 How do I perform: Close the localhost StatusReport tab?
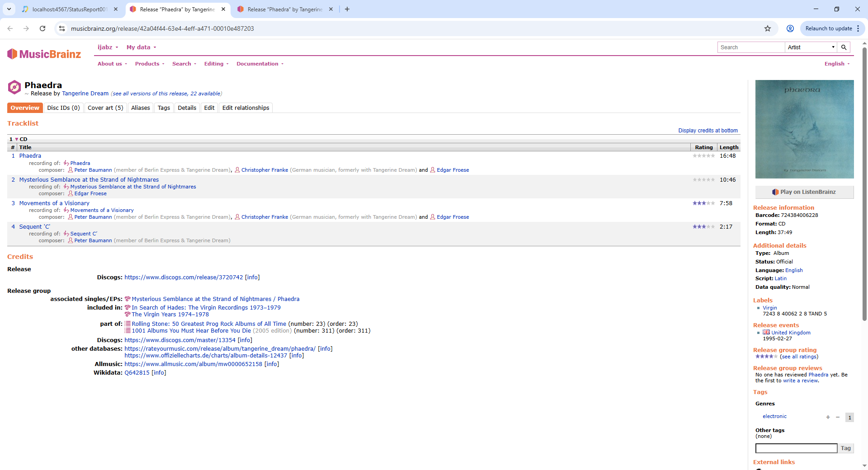coord(116,9)
